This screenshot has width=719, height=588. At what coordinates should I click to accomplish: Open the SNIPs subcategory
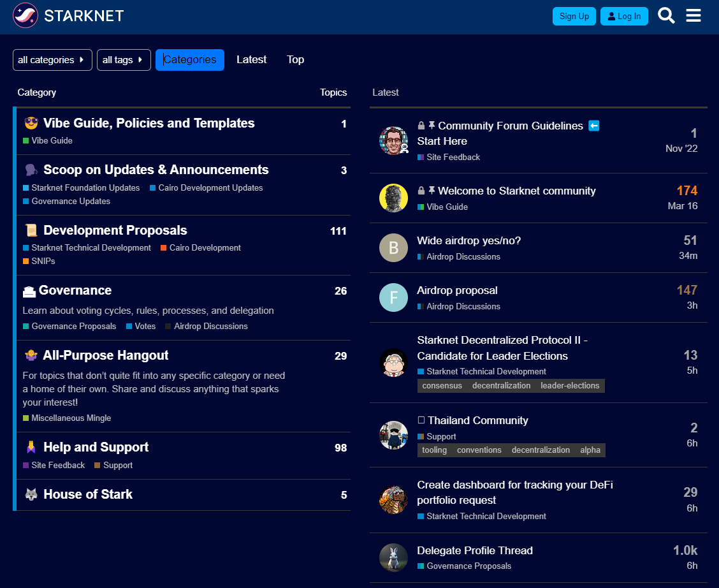coord(39,261)
